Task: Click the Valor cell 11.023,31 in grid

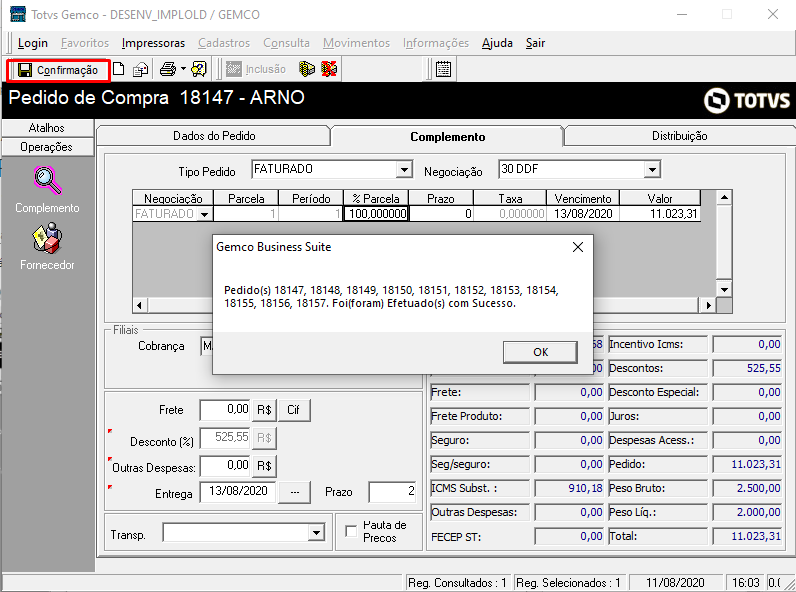Action: (x=659, y=214)
